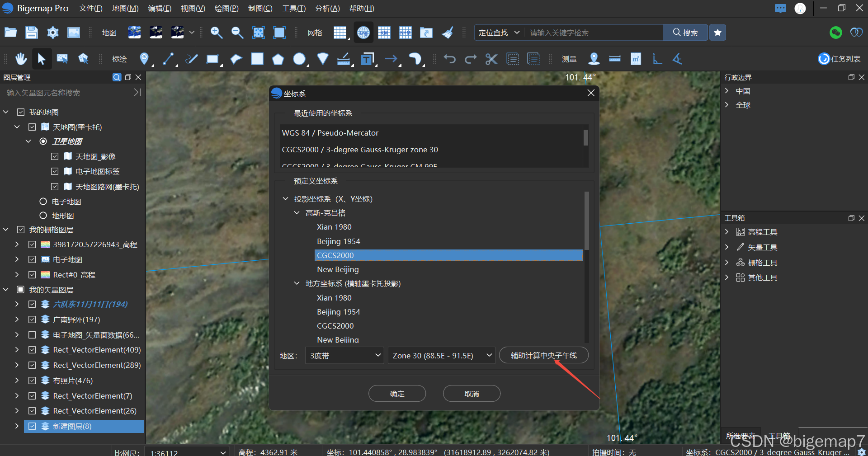Click the layer name search field

68,93
